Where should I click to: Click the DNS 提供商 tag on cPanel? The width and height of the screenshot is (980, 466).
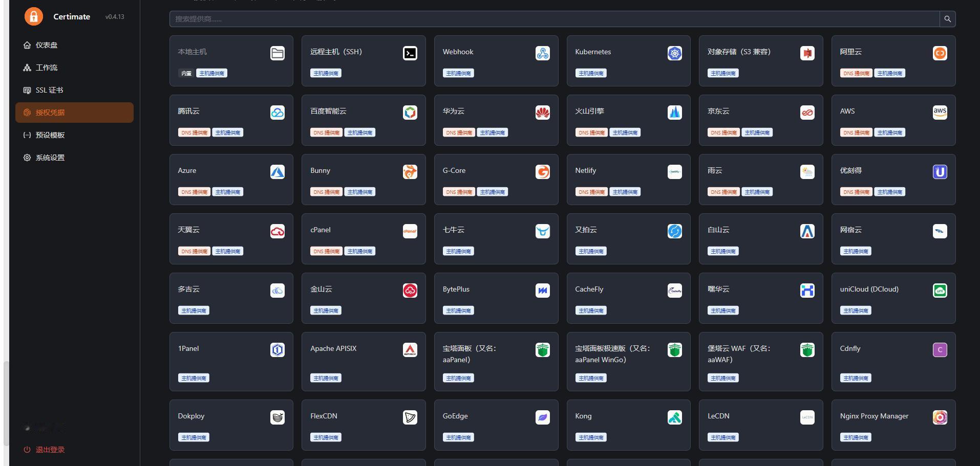[326, 251]
